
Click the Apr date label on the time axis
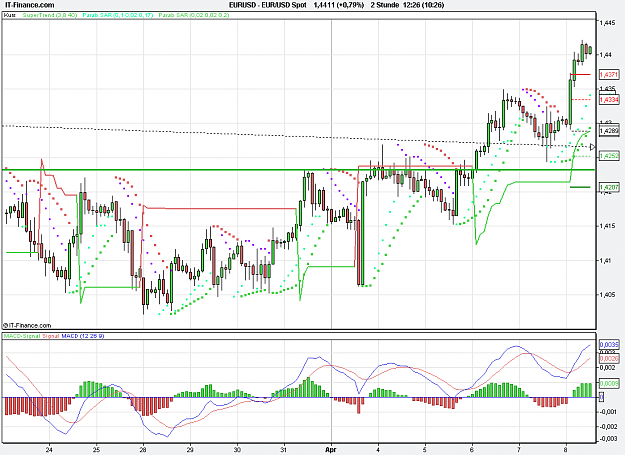pyautogui.click(x=331, y=450)
